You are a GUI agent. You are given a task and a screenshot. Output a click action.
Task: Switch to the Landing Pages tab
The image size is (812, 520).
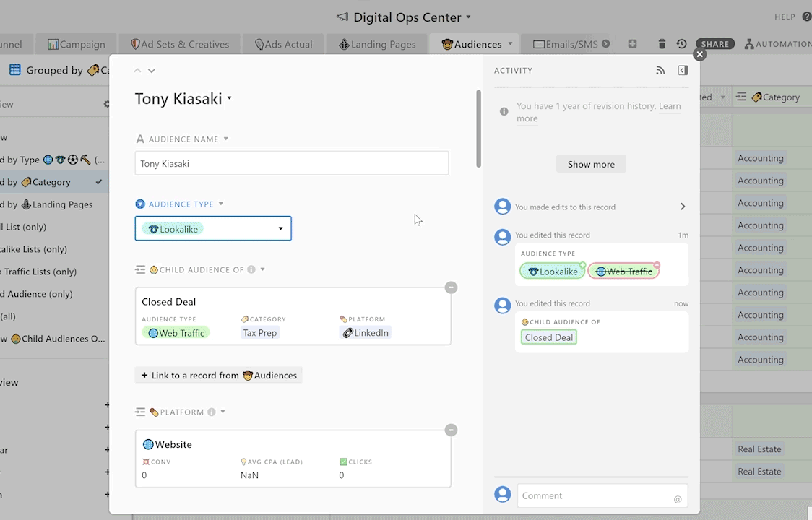point(377,44)
